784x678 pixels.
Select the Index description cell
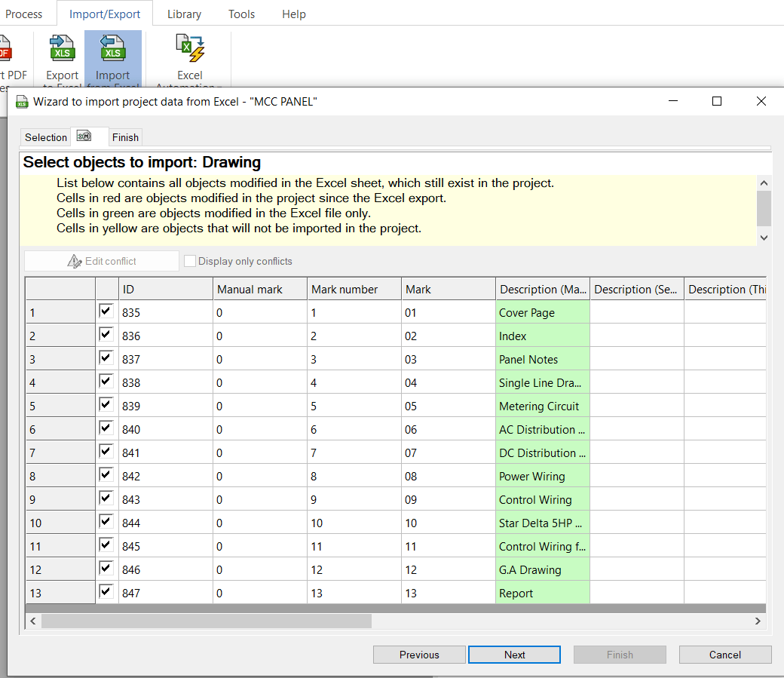(x=543, y=336)
